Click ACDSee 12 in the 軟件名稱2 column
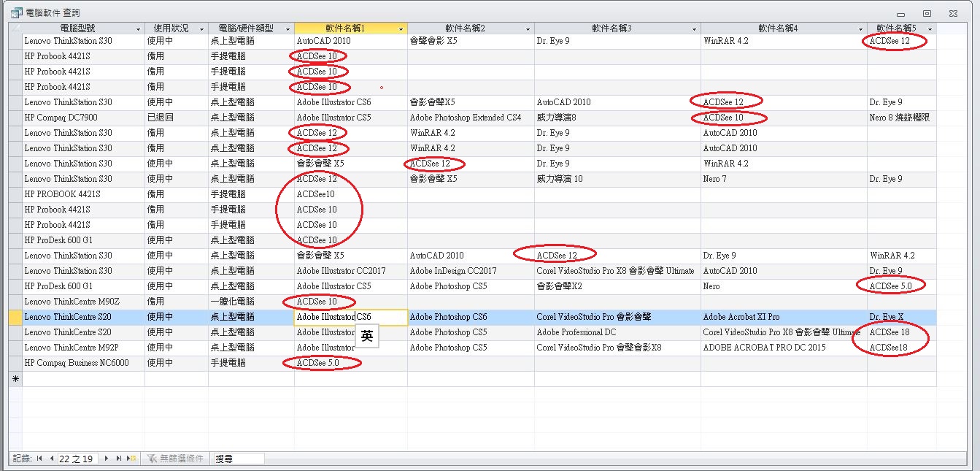The height and width of the screenshot is (471, 980). tap(471, 164)
